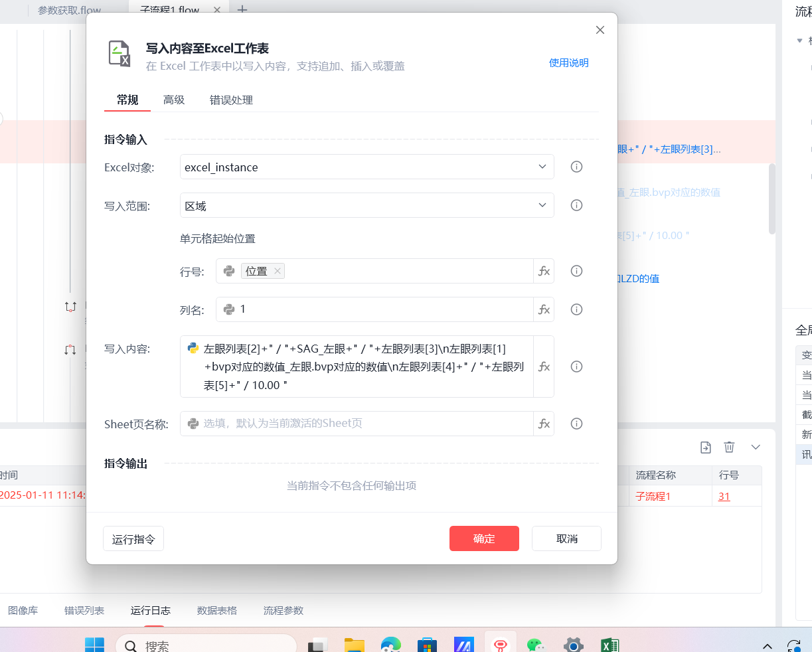Cancel with the 取消 button

[x=566, y=538]
